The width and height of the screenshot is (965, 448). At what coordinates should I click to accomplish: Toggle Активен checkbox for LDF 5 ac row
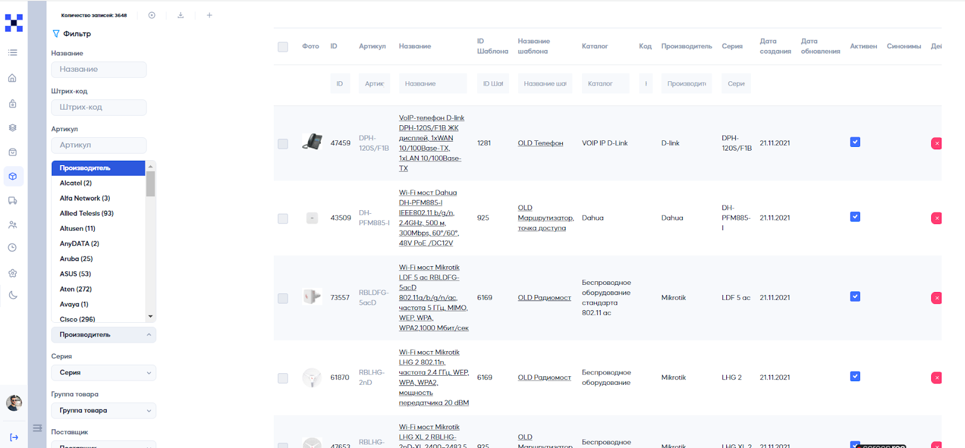pos(855,296)
